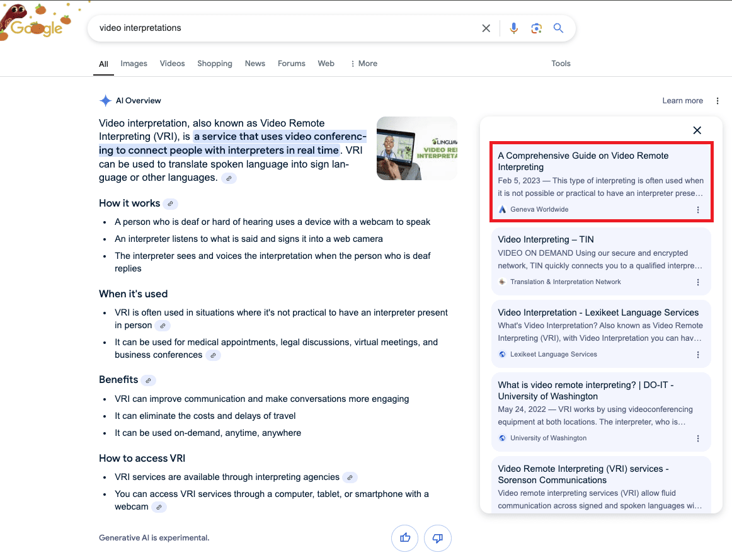The image size is (732, 560).
Task: Click the voice search microphone icon
Action: click(x=513, y=28)
